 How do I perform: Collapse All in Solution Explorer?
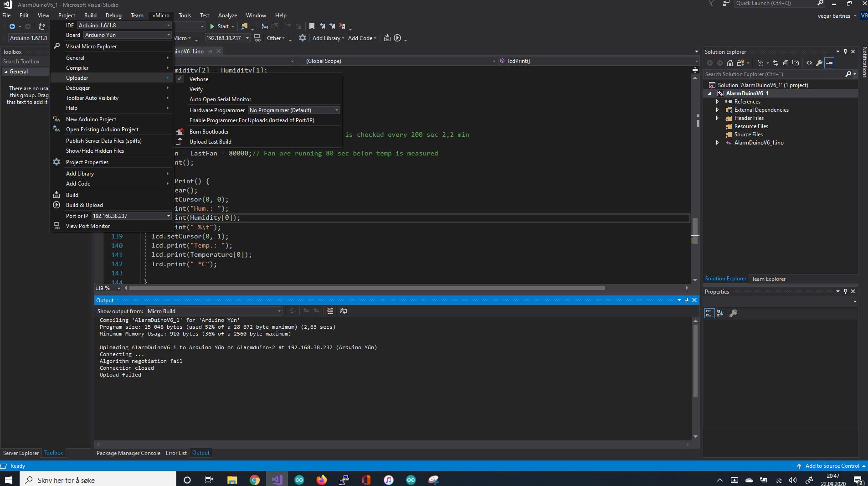coord(785,63)
